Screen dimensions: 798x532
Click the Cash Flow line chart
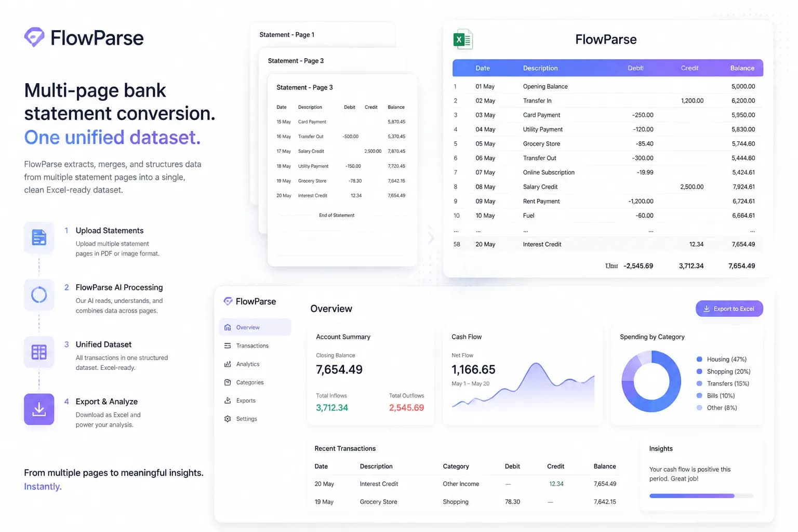(523, 388)
